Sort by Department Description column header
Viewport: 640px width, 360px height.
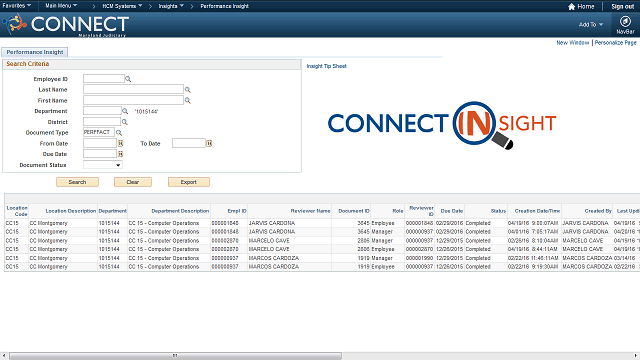click(x=180, y=211)
